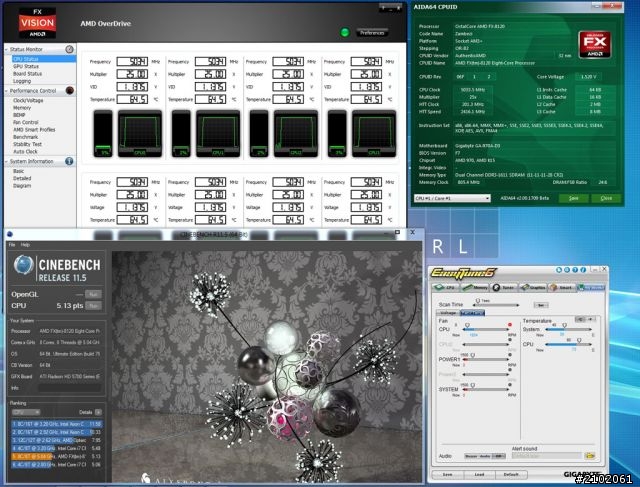
Task: Select the Voltage sub-tab in EasyTune6
Action: [x=448, y=313]
